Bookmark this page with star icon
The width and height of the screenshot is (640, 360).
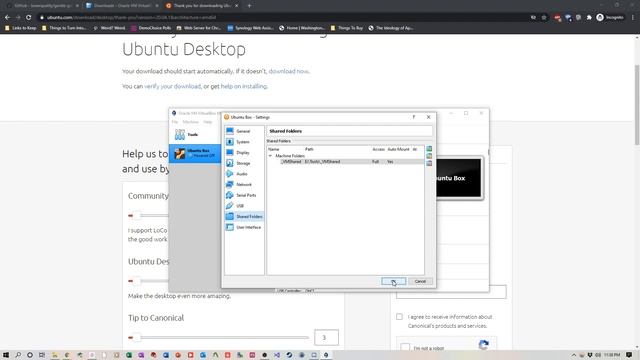(544, 18)
